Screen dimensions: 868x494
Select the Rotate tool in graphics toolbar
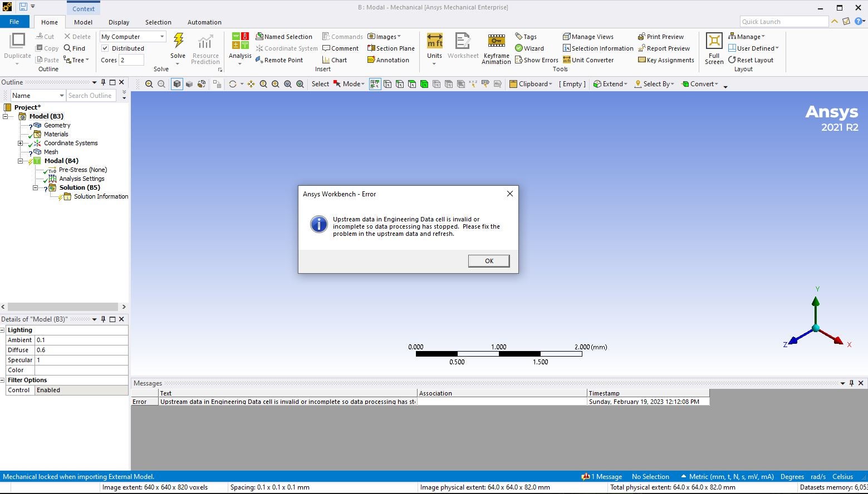pos(233,84)
